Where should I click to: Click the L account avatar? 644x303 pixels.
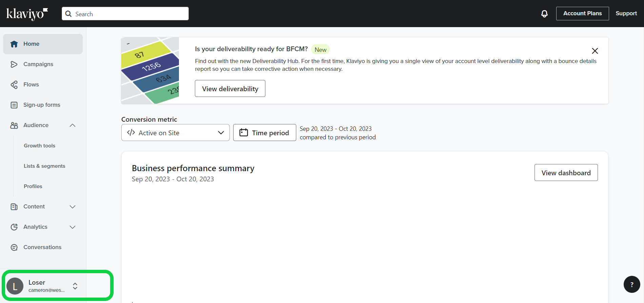[15, 286]
